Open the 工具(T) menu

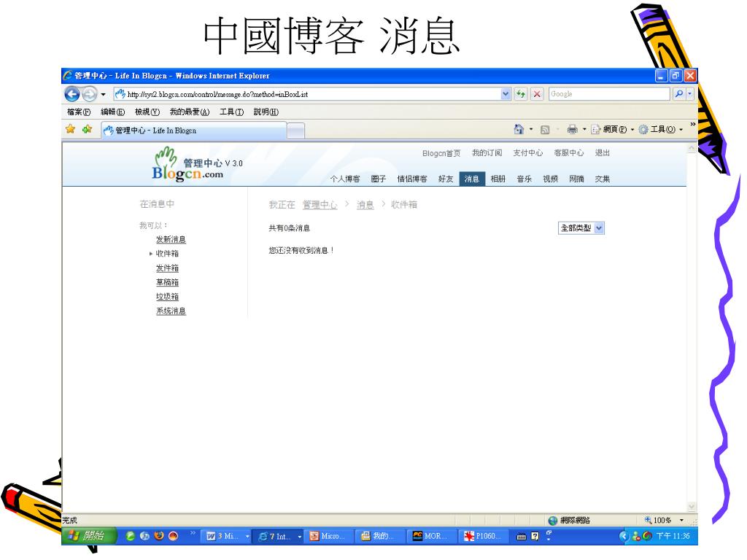tap(231, 112)
